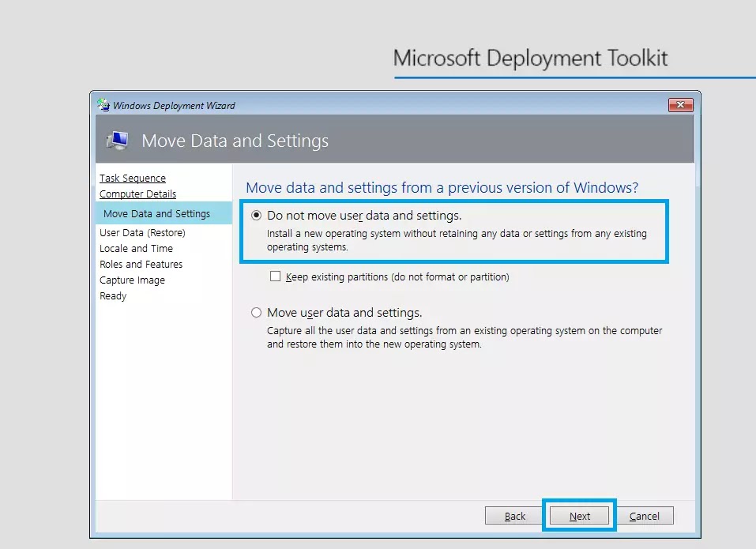Image resolution: width=756 pixels, height=549 pixels.
Task: Select Do not move user data and settings
Action: [x=256, y=216]
